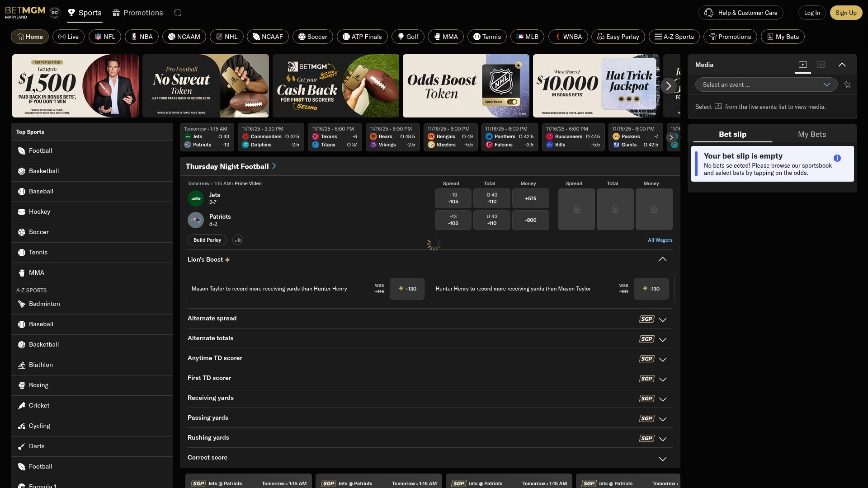Open the All Wagers link
This screenshot has width=868, height=488.
pyautogui.click(x=660, y=240)
